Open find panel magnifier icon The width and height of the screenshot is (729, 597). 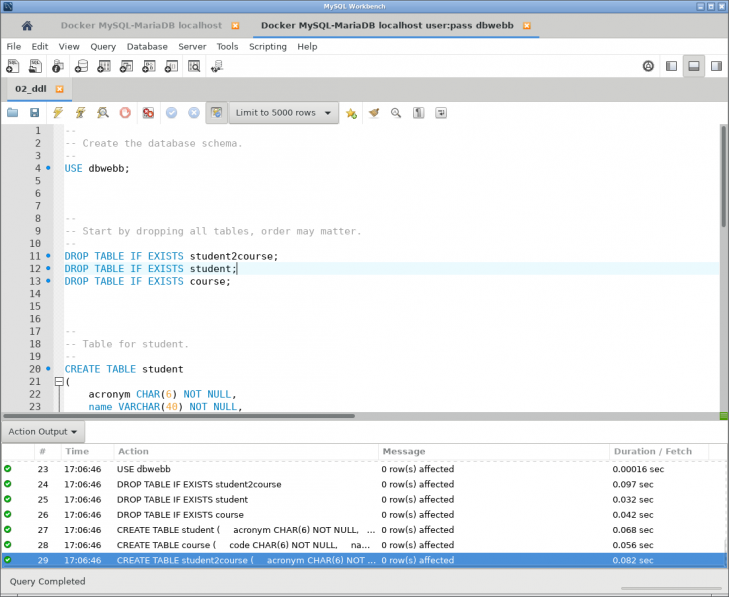[396, 113]
